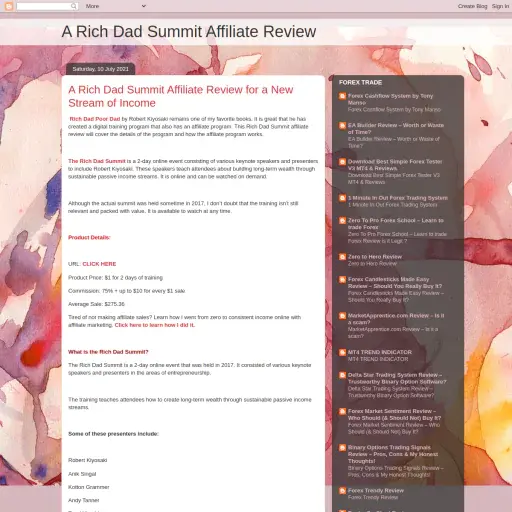Click the feed icon beside Forex Cashflow System
Screen dimensions: 512x512
point(342,96)
